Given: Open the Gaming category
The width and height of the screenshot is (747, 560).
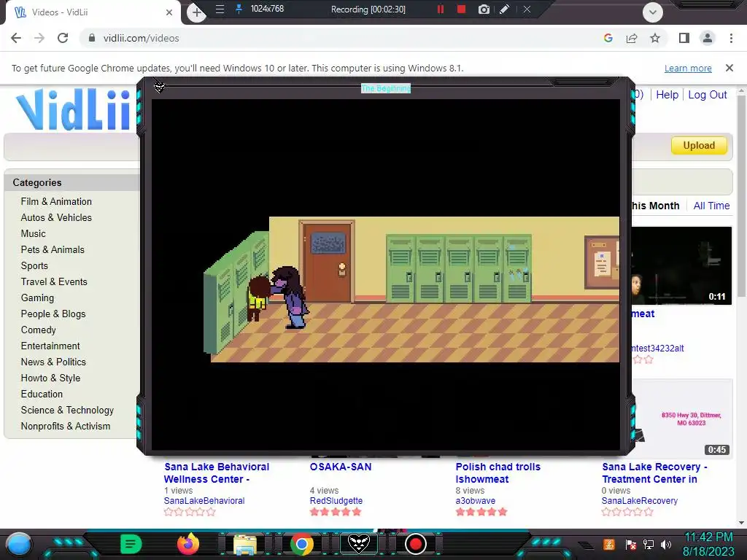Looking at the screenshot, I should 37,298.
